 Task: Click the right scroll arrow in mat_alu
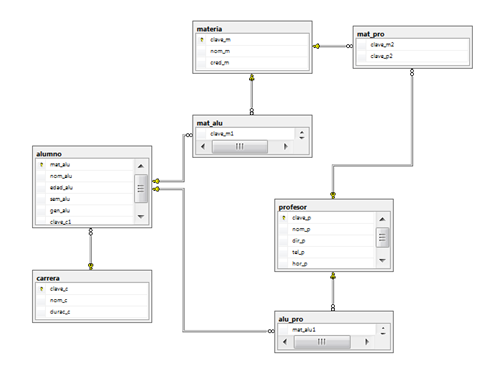point(286,146)
